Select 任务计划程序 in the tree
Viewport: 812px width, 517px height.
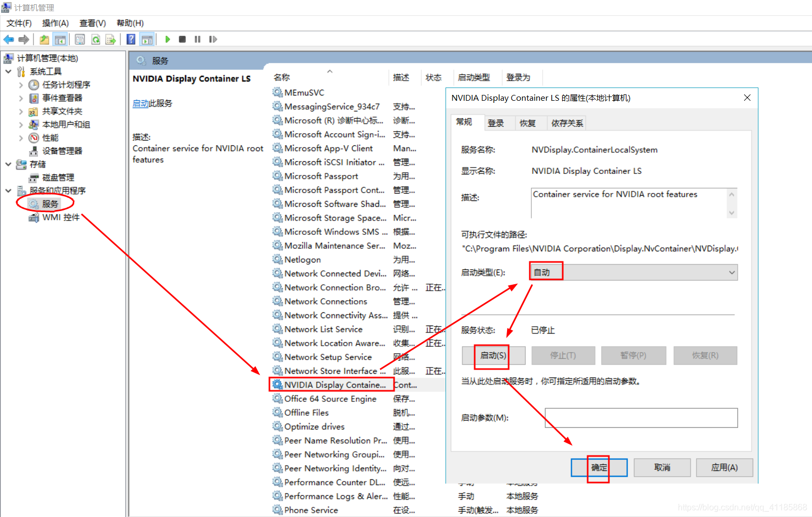click(66, 85)
